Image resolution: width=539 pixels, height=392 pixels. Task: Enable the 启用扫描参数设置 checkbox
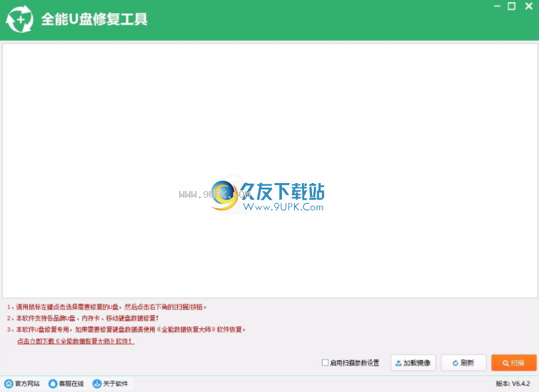pos(325,362)
